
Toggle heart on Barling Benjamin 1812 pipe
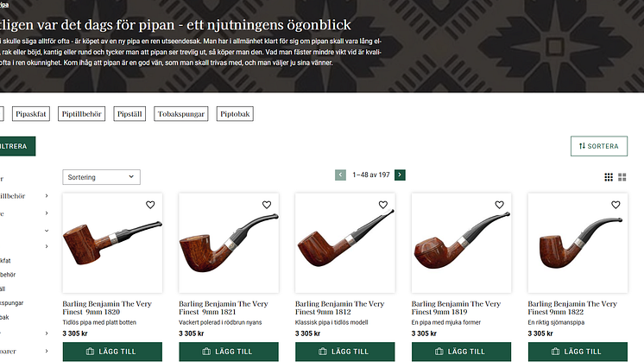(x=382, y=205)
